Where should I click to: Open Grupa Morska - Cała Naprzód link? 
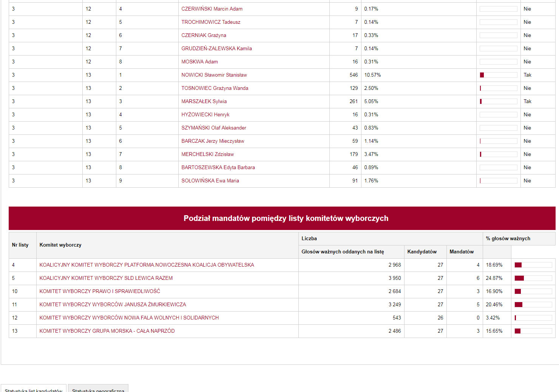pos(107,331)
